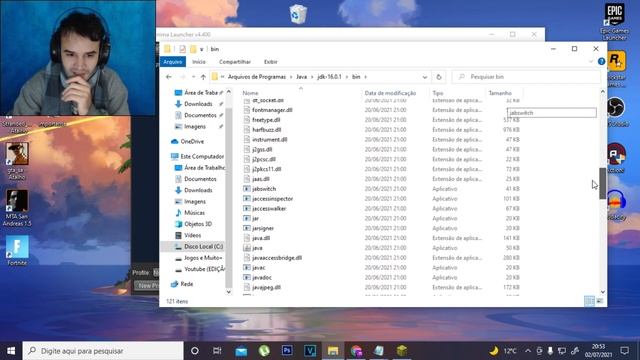Screen dimensions: 640x360
Task: Select the jar application file
Action: coord(256,218)
